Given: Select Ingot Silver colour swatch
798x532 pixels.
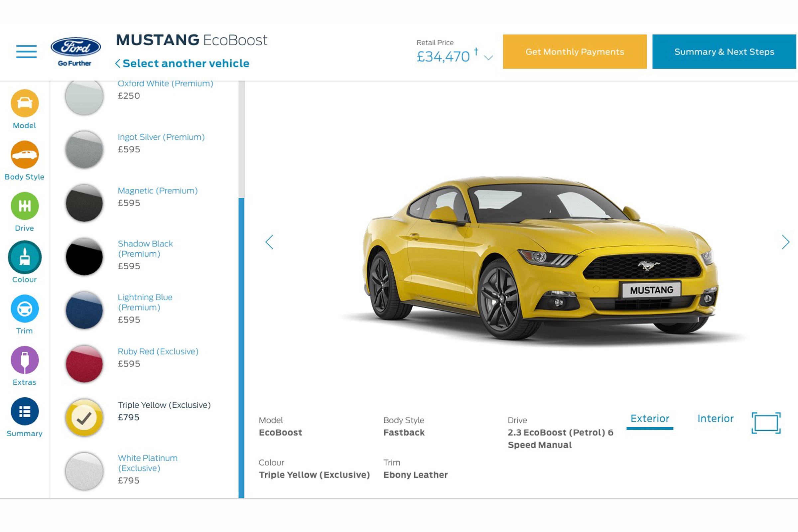Looking at the screenshot, I should (84, 149).
